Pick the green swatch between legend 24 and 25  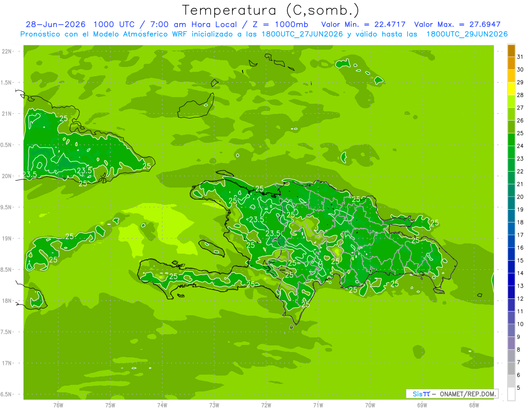pyautogui.click(x=511, y=140)
